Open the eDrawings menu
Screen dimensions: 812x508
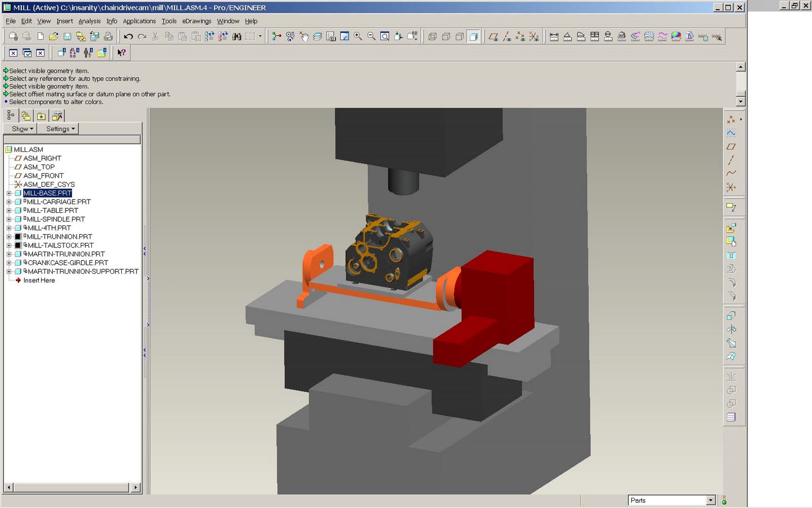tap(197, 21)
